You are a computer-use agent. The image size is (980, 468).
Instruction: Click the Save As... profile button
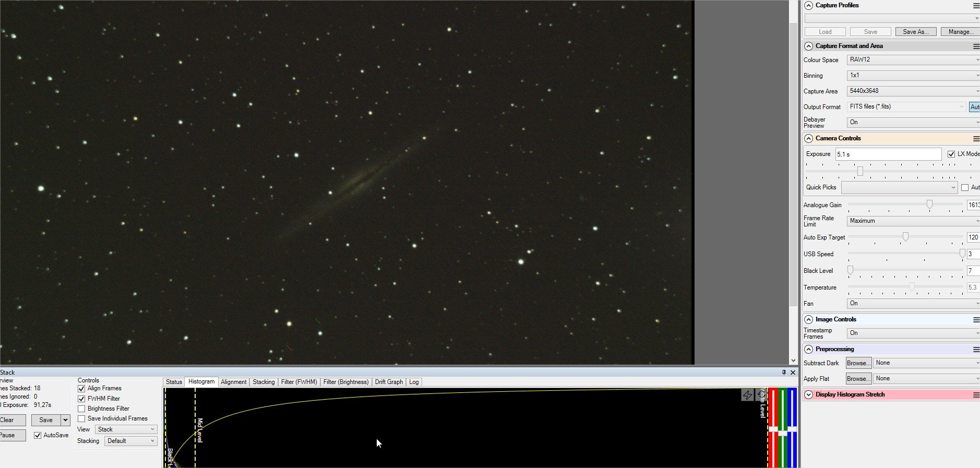pos(916,32)
